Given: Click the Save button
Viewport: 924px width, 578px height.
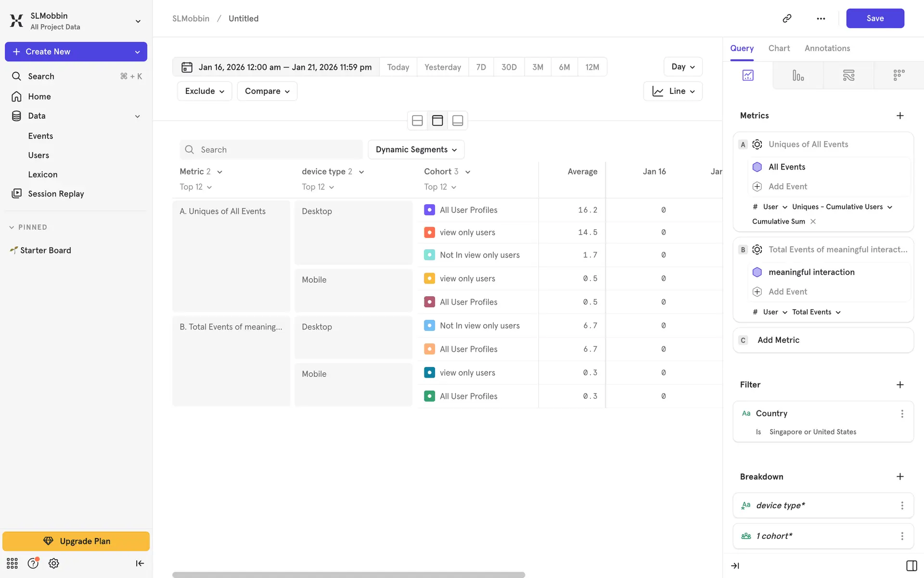Looking at the screenshot, I should (875, 18).
